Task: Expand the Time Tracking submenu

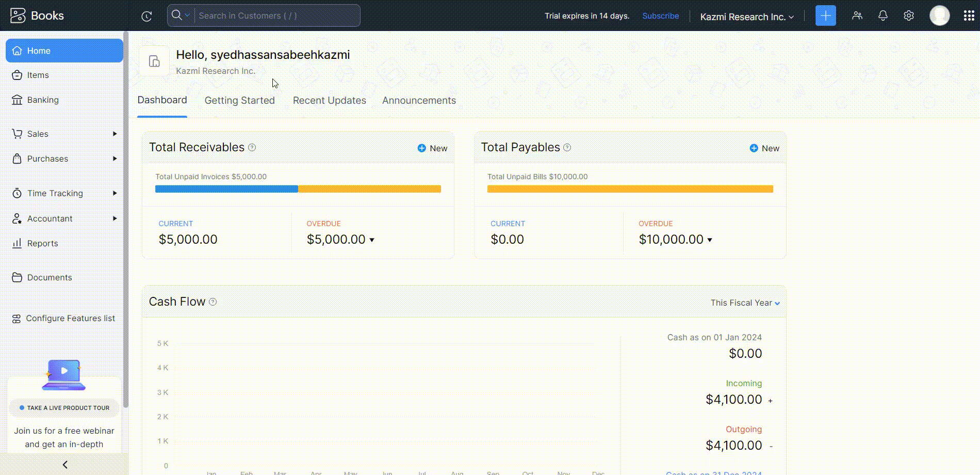Action: pos(115,193)
